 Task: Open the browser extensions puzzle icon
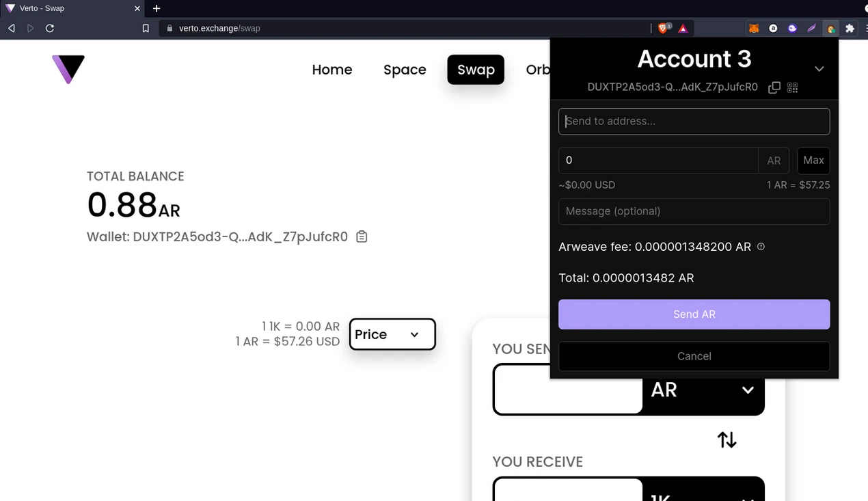[850, 29]
